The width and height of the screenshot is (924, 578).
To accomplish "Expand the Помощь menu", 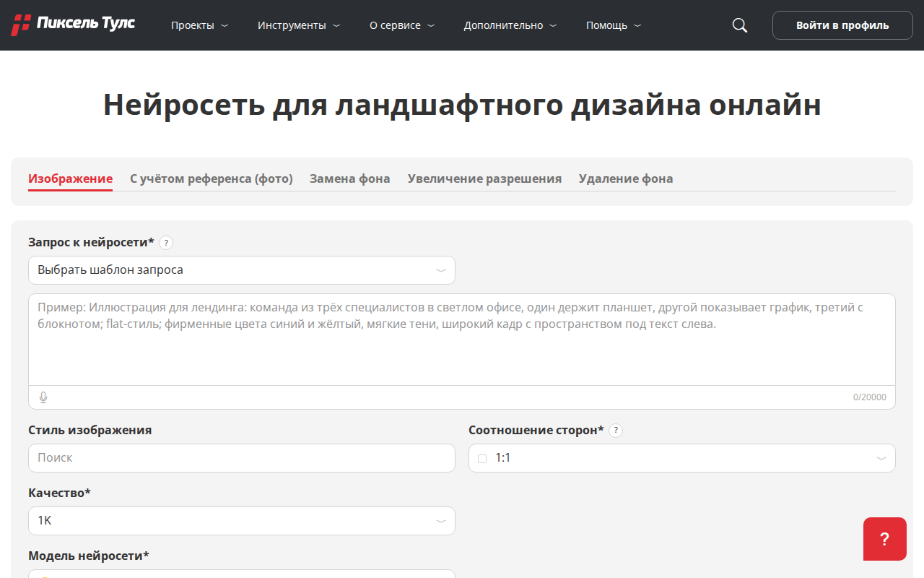I will (x=614, y=25).
